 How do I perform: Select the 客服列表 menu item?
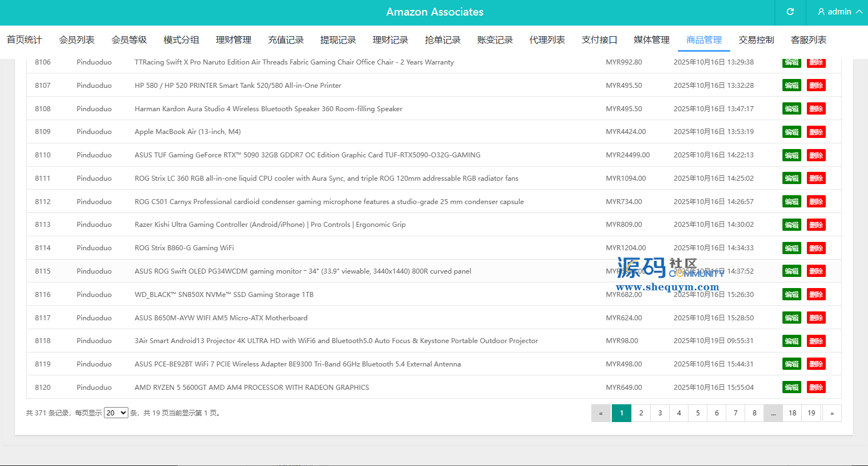[x=808, y=40]
